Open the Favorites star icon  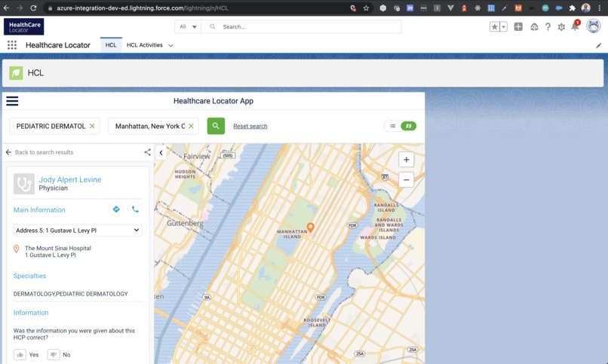[494, 26]
